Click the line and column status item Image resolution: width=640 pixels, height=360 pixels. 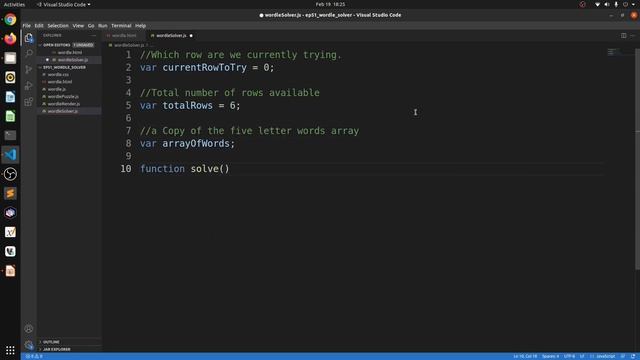pos(525,356)
